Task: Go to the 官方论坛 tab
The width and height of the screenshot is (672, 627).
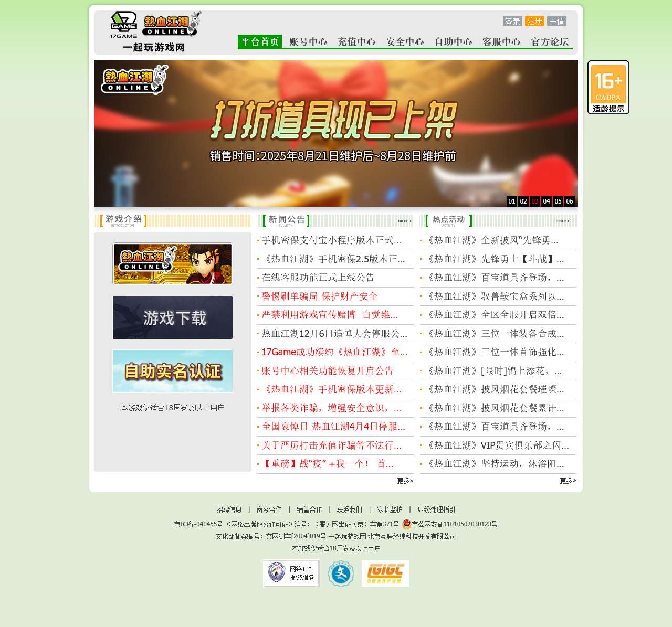Action: tap(550, 42)
